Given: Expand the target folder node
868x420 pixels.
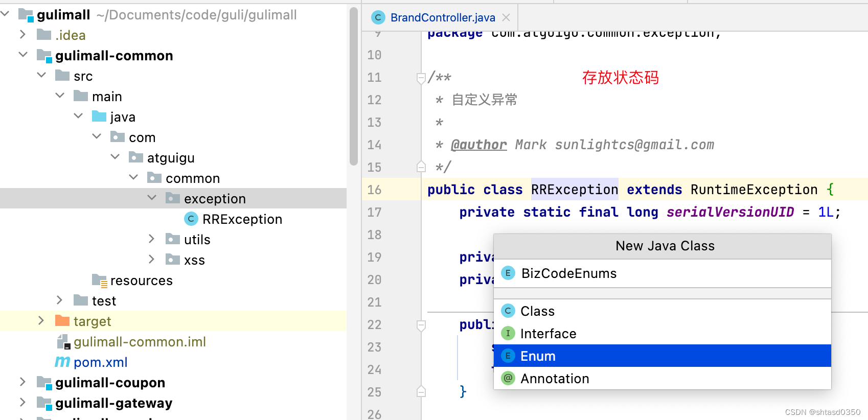Looking at the screenshot, I should 41,320.
